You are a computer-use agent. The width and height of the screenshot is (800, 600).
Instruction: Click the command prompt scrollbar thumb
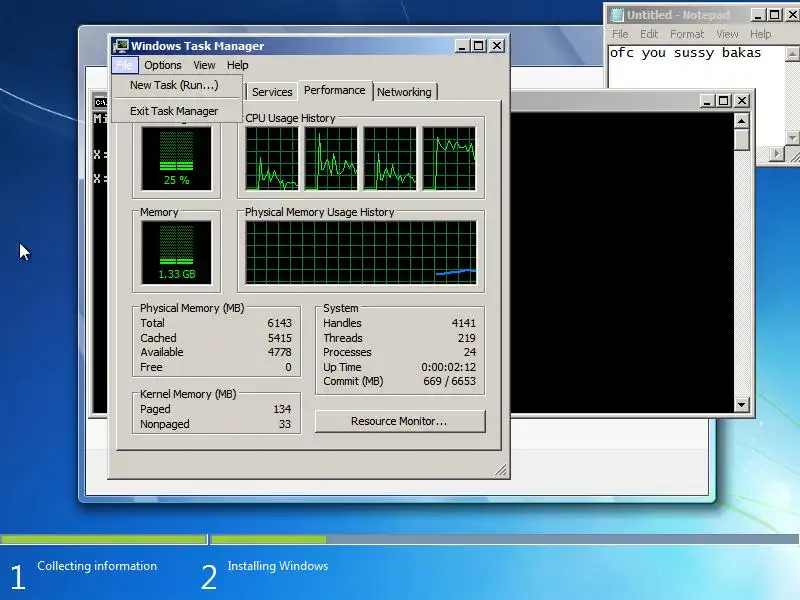[741, 139]
